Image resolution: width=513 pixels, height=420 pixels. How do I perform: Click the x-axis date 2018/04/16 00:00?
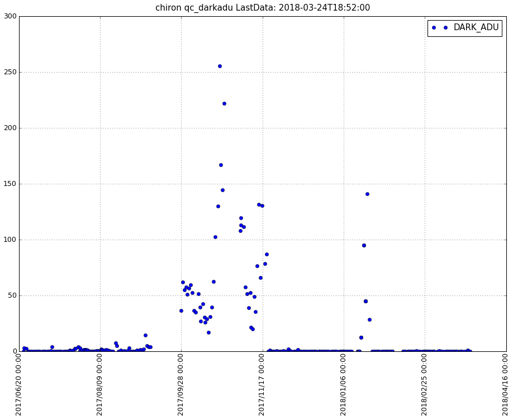point(506,385)
